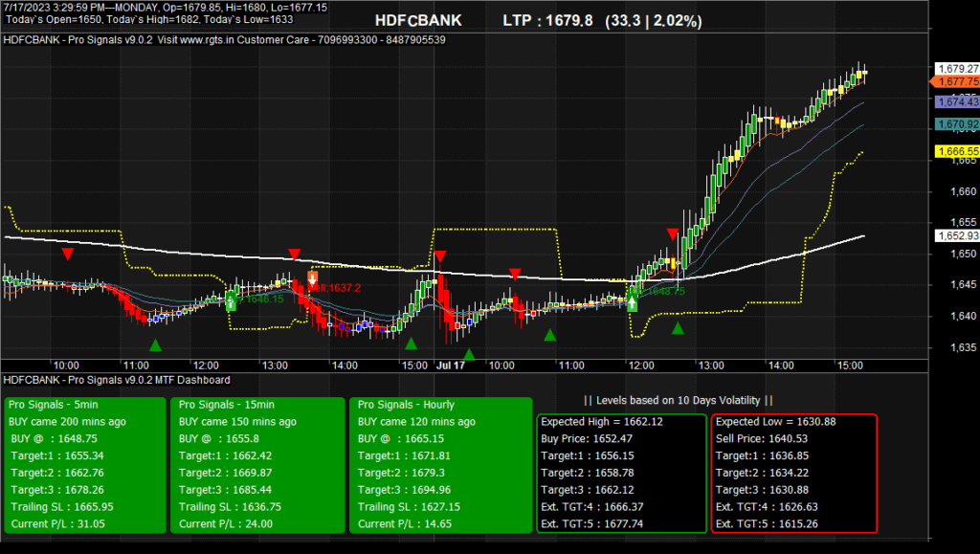The width and height of the screenshot is (980, 554).
Task: Select the red down-triangle above the Jul 17 opening candle
Action: point(440,256)
